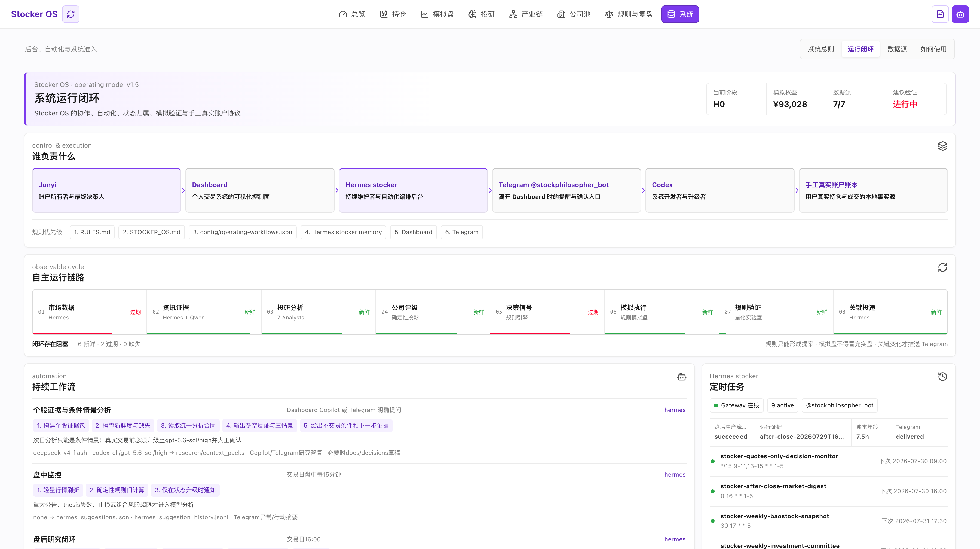Screen dimensions: 980x549
Task: Select the Junyi role card
Action: point(106,190)
